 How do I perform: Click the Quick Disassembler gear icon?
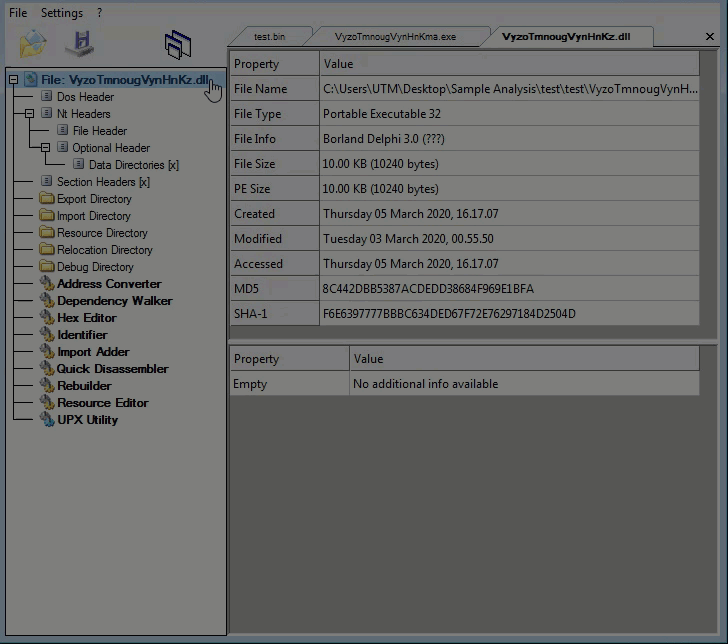(47, 368)
